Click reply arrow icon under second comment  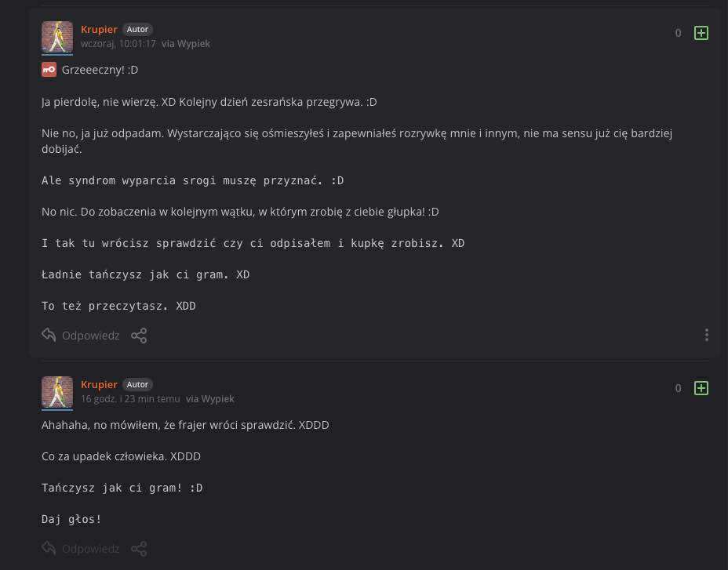pos(49,549)
